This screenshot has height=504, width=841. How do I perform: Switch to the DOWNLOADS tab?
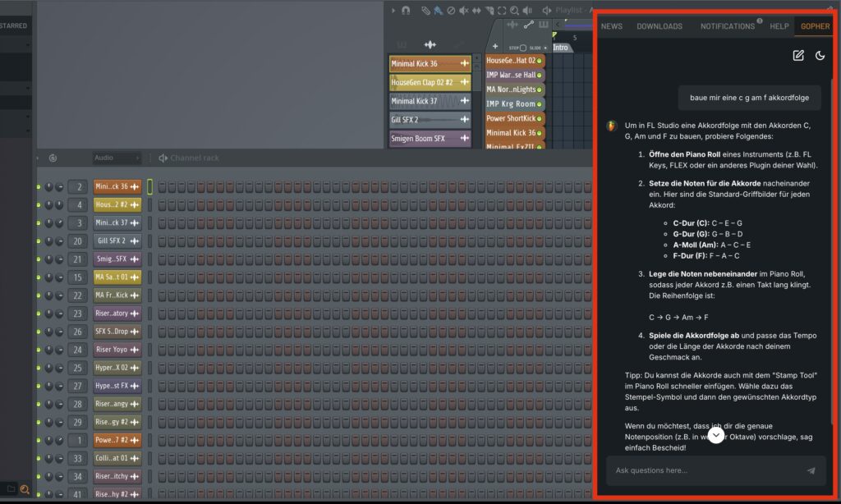pos(659,26)
